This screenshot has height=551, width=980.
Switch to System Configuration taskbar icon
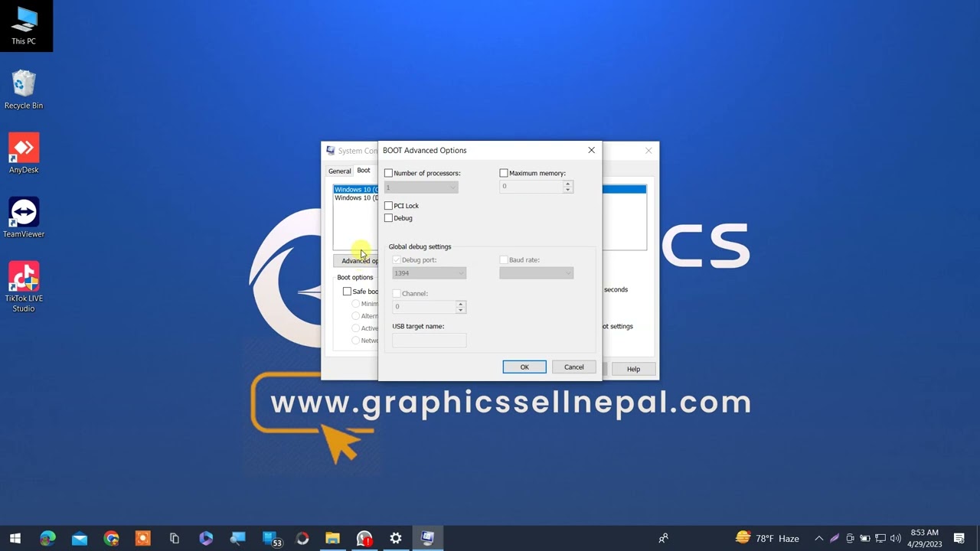427,539
